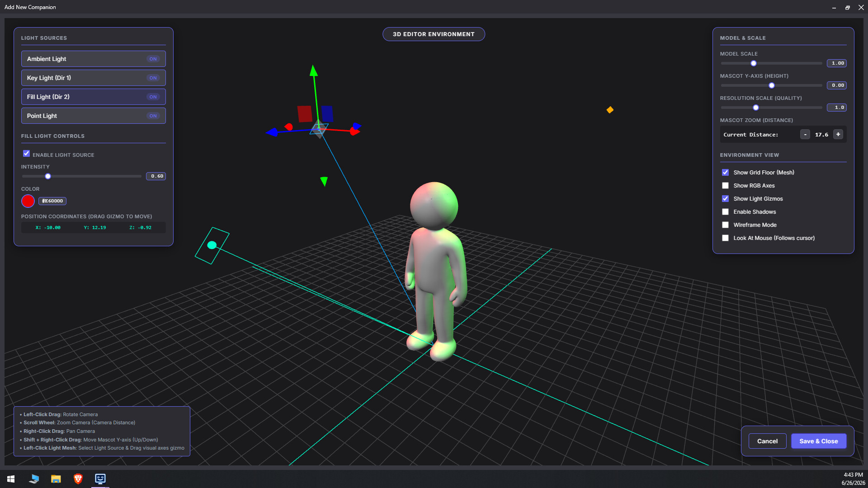The height and width of the screenshot is (488, 868).
Task: Click the intensity value field 0.60
Action: [x=156, y=176]
